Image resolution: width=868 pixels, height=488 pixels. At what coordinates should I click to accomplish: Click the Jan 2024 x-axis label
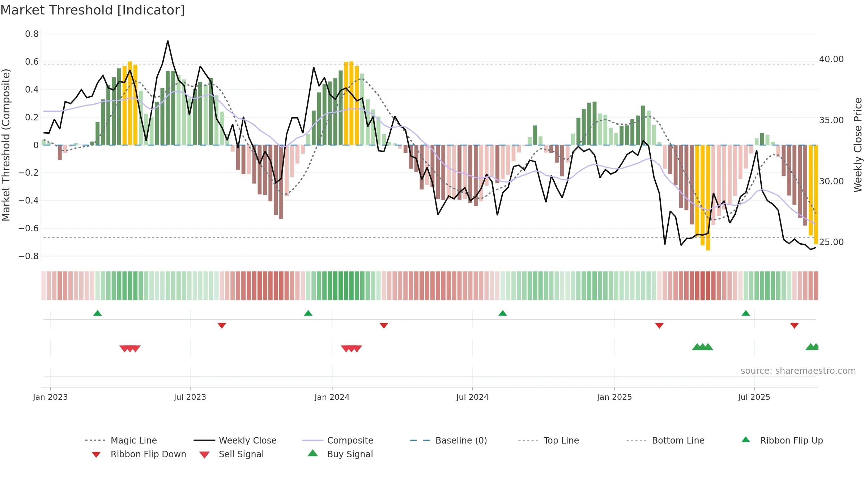pyautogui.click(x=332, y=397)
